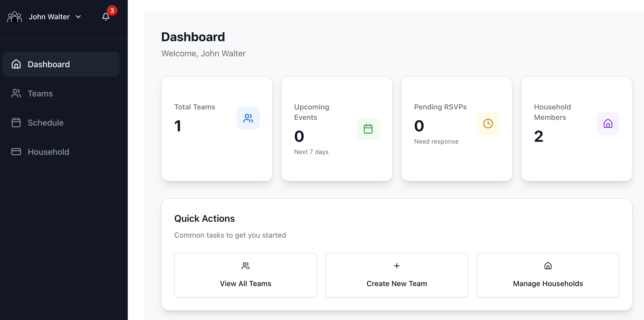The image size is (644, 320).
Task: Click the Teams people icon in sidebar
Action: [x=16, y=94]
